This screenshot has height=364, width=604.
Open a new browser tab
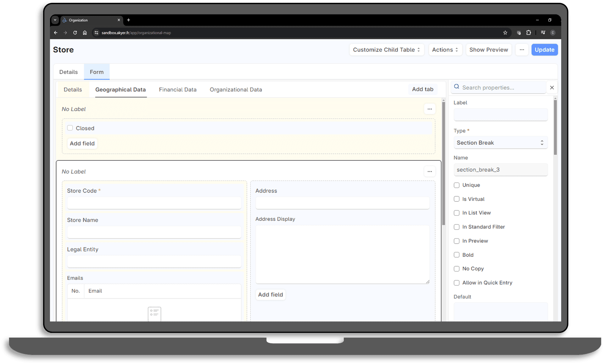(128, 20)
